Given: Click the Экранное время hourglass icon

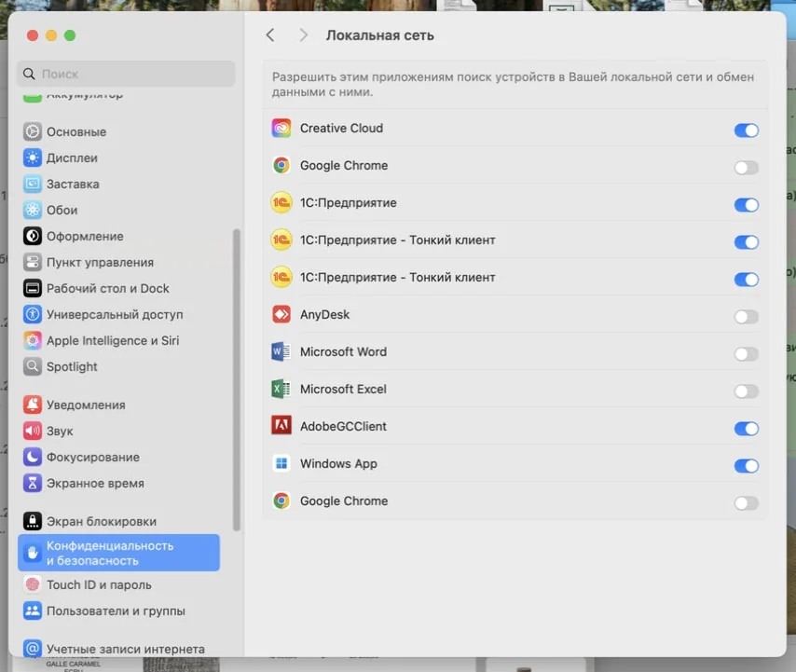Looking at the screenshot, I should (33, 483).
